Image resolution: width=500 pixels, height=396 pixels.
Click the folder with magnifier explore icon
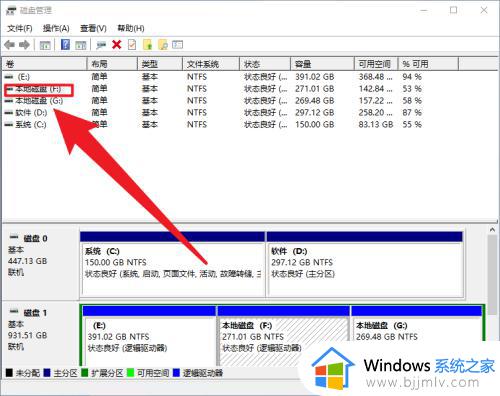click(163, 44)
